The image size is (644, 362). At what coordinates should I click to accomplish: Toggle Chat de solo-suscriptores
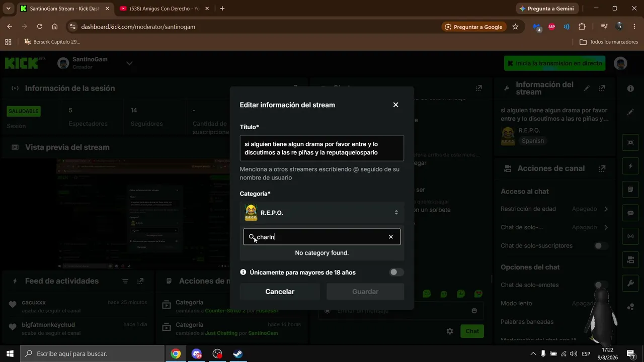coord(600,246)
